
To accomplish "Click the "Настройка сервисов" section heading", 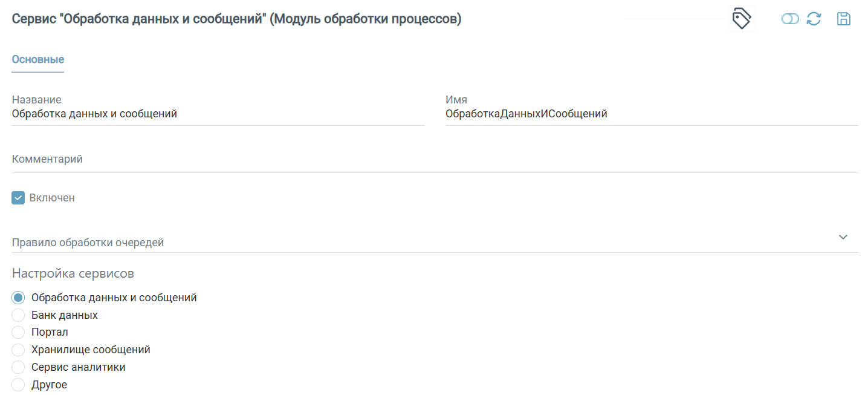I will [73, 273].
